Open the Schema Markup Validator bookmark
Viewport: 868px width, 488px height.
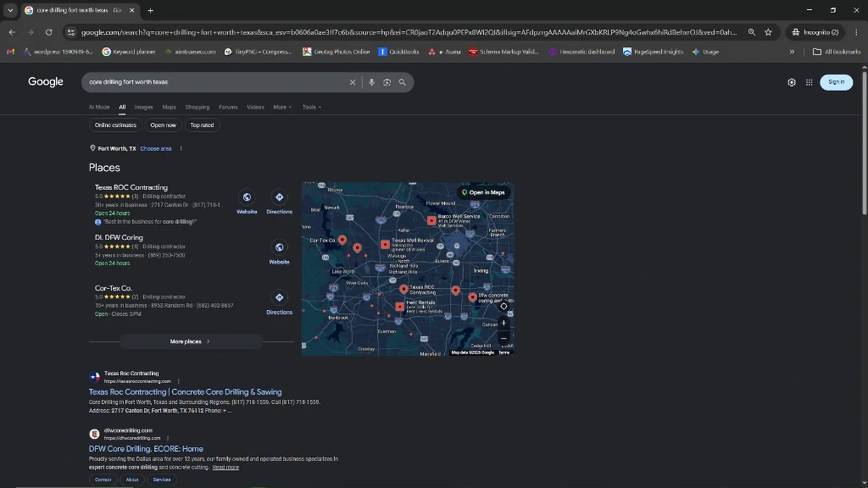click(503, 51)
